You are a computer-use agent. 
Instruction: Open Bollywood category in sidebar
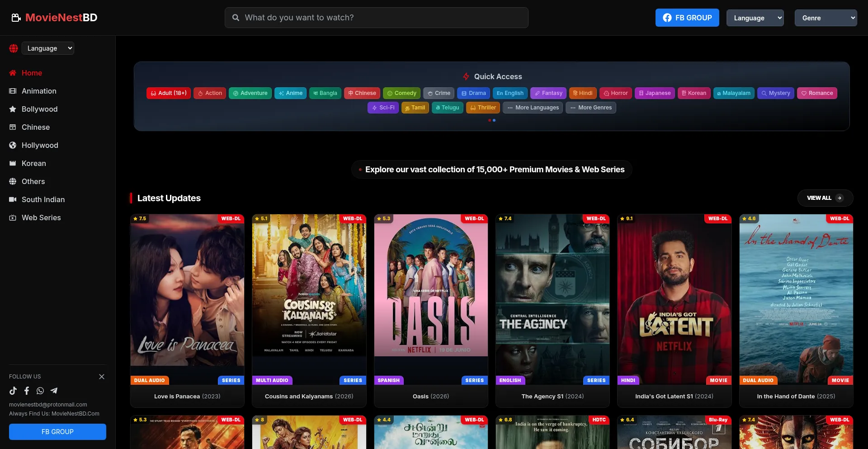coord(39,109)
